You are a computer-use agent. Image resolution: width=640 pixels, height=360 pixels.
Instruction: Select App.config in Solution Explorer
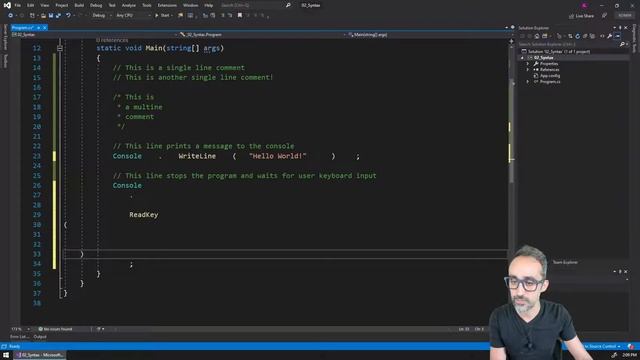click(x=549, y=76)
